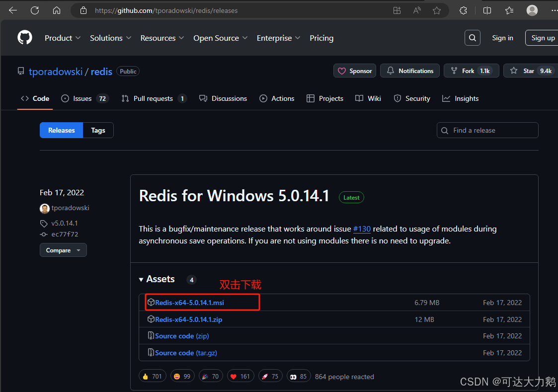The height and width of the screenshot is (392, 558).
Task: Open browser favorites with the star icon
Action: pyautogui.click(x=509, y=10)
